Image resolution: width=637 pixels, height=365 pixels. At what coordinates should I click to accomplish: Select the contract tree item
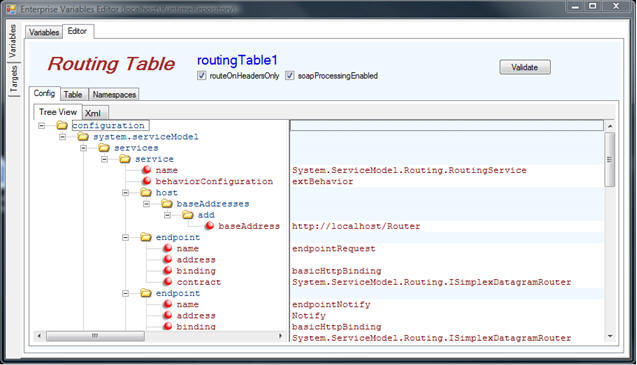pos(199,282)
